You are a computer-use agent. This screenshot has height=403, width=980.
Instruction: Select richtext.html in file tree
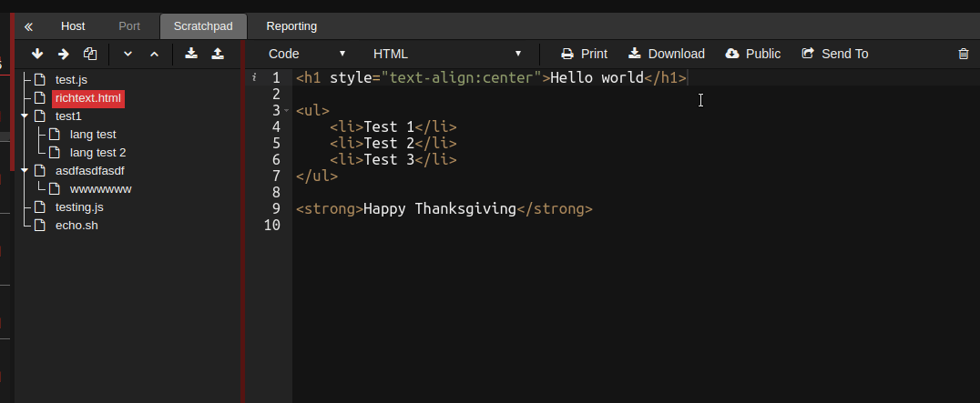click(88, 98)
